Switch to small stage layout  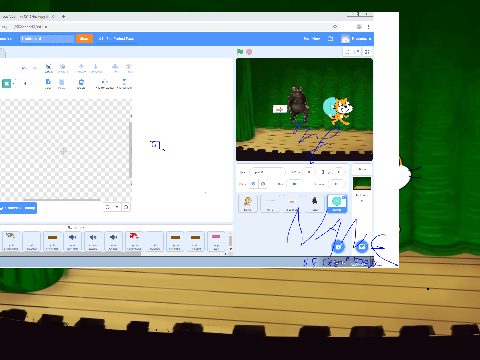pos(347,52)
